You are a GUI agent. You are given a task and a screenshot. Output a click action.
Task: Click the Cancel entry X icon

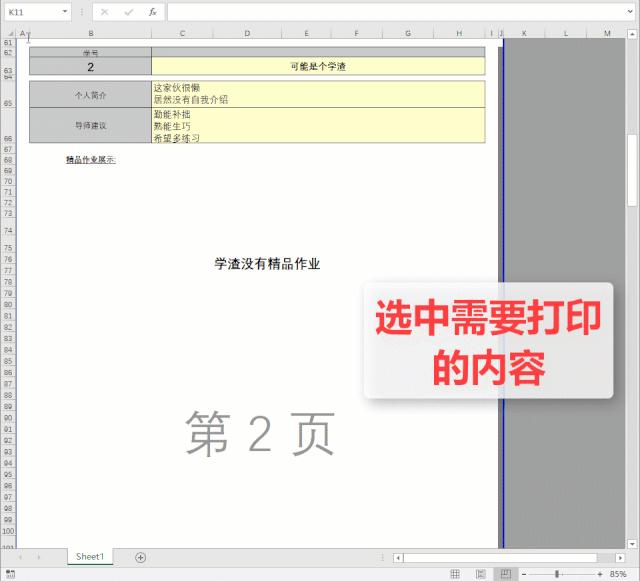point(104,12)
